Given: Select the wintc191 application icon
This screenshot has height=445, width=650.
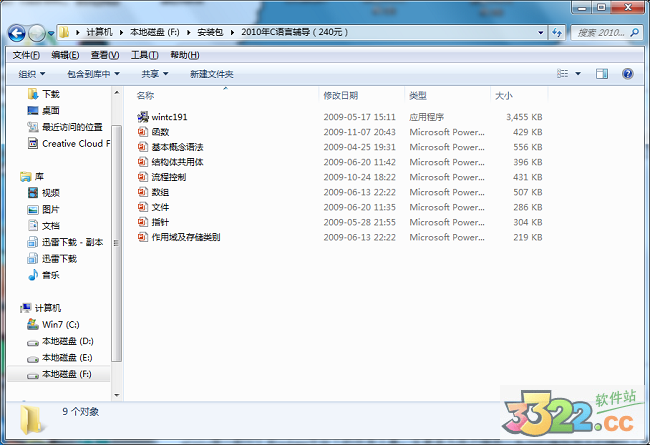Looking at the screenshot, I should (143, 117).
